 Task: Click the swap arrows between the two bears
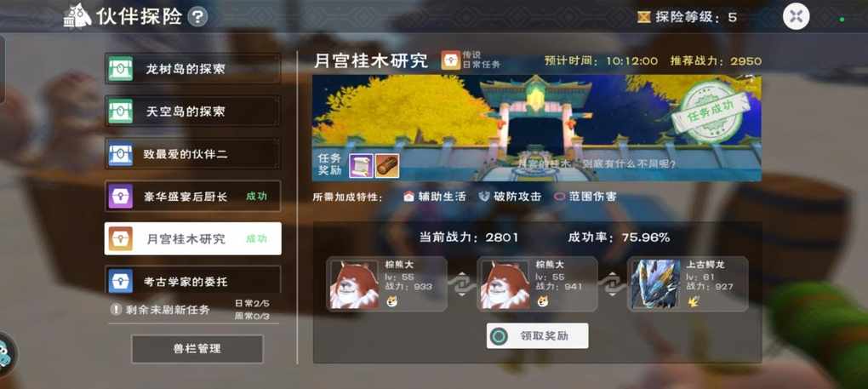click(462, 283)
